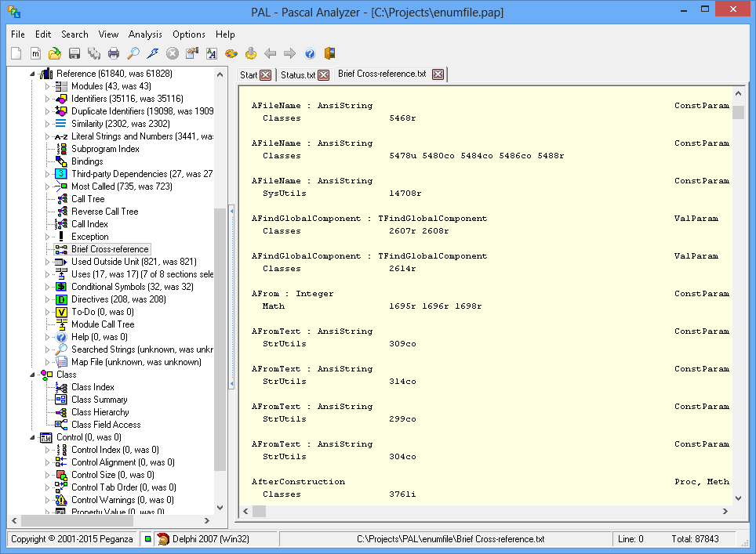The image size is (756, 554).
Task: Go back with the left arrow icon
Action: click(270, 53)
